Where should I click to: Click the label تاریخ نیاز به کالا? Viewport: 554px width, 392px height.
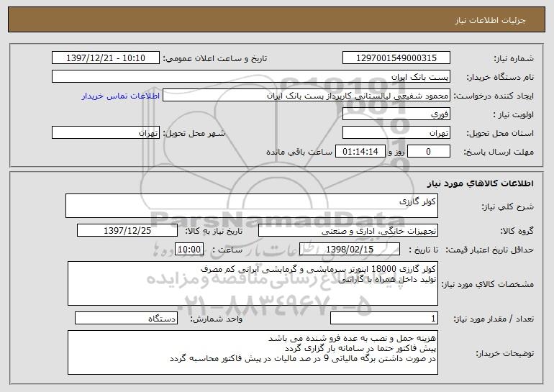(214, 231)
